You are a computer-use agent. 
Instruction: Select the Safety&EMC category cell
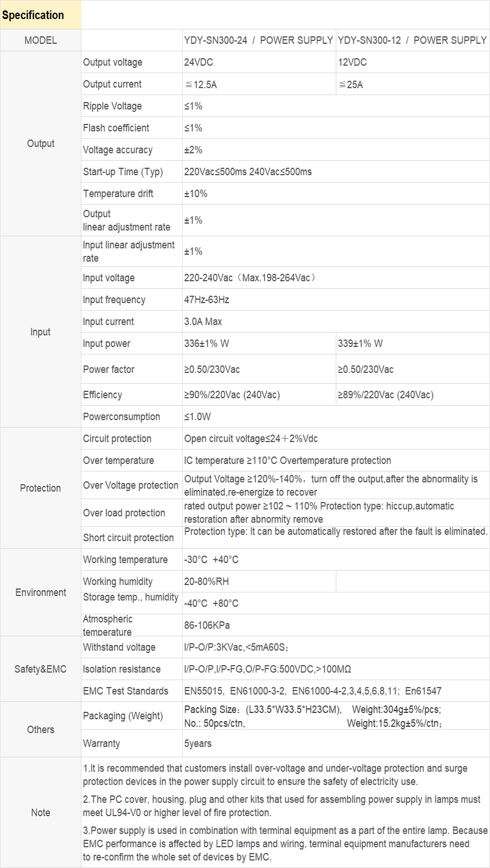pyautogui.click(x=40, y=669)
